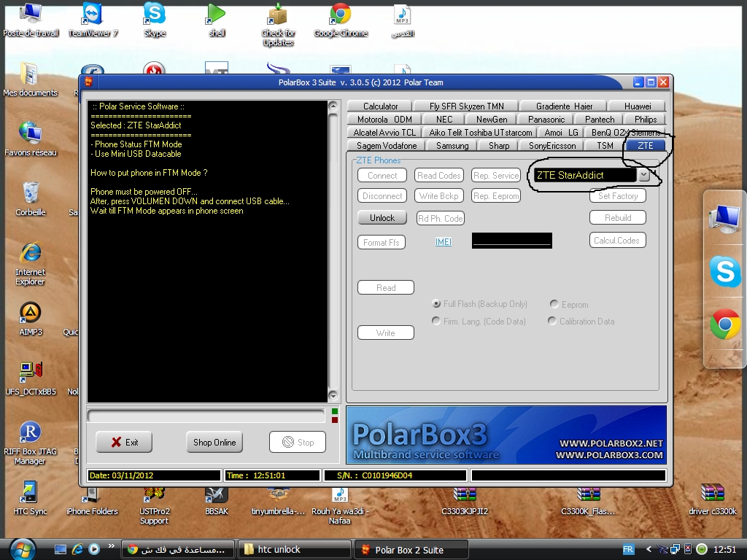Viewport: 747px width, 560px height.
Task: Open C3303KJPJI2 archive on desktop
Action: (x=465, y=502)
